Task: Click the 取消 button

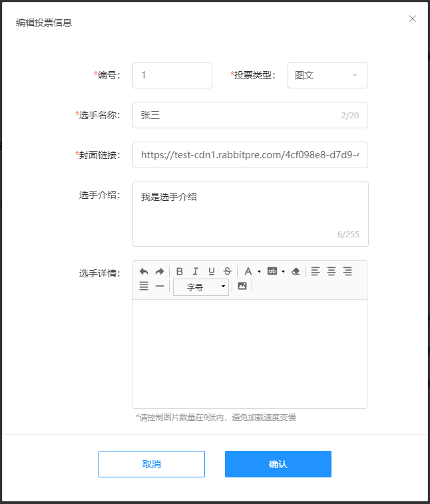Action: pos(152,464)
